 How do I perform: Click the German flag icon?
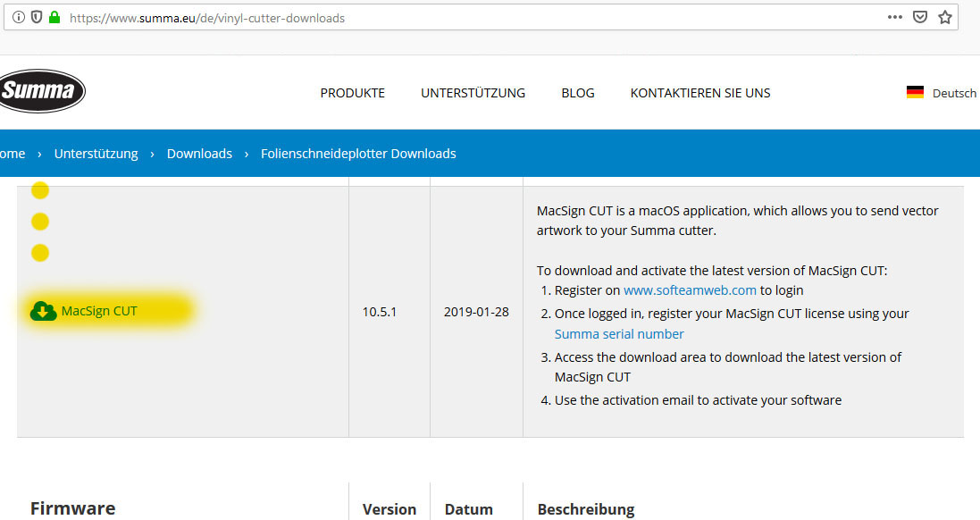click(x=915, y=93)
